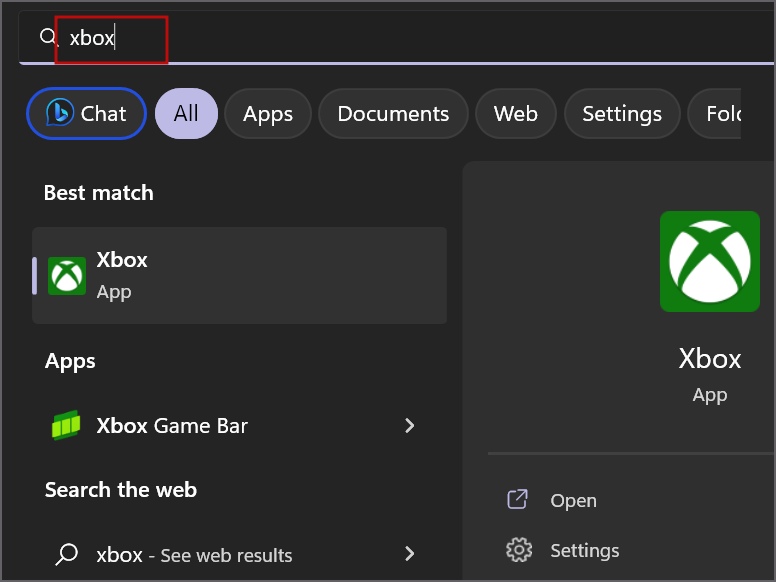Click the Xbox title in preview pane
Image resolution: width=776 pixels, height=582 pixels.
click(710, 358)
